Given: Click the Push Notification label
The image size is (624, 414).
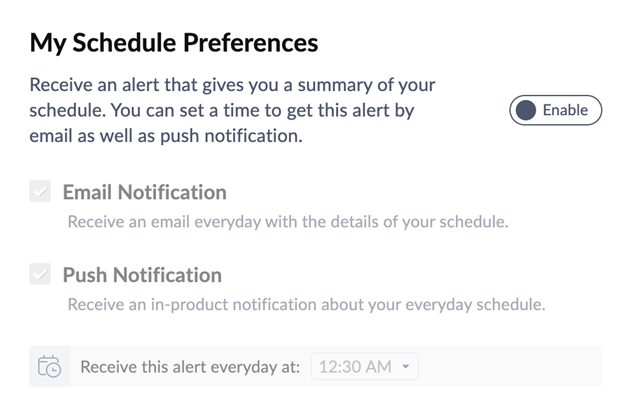Looking at the screenshot, I should coord(142,275).
